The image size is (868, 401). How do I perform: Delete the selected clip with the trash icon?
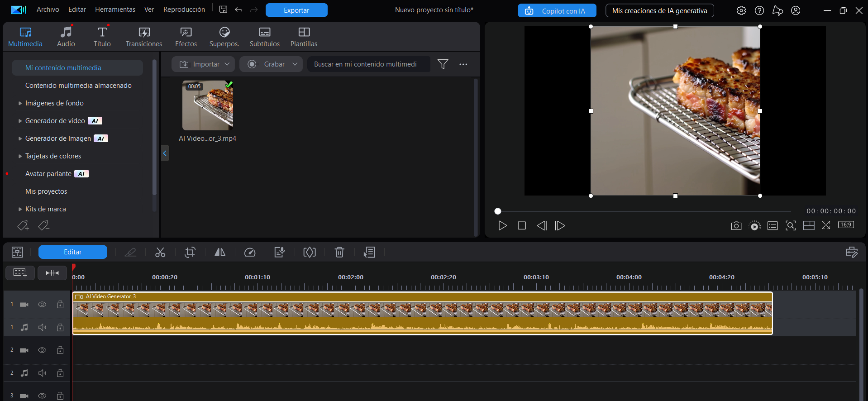(x=339, y=252)
